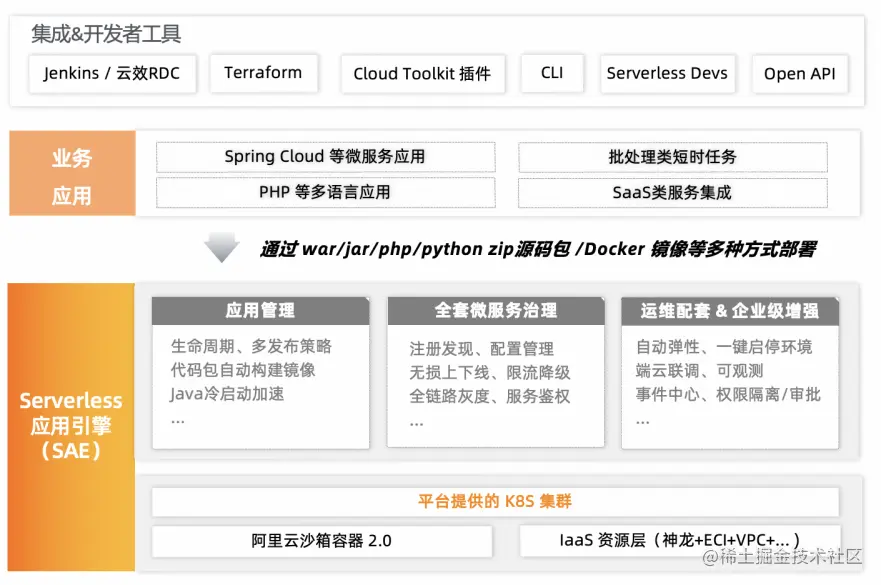Click the Cloud Toolkit 插件 box
This screenshot has height=585, width=881.
pos(423,74)
